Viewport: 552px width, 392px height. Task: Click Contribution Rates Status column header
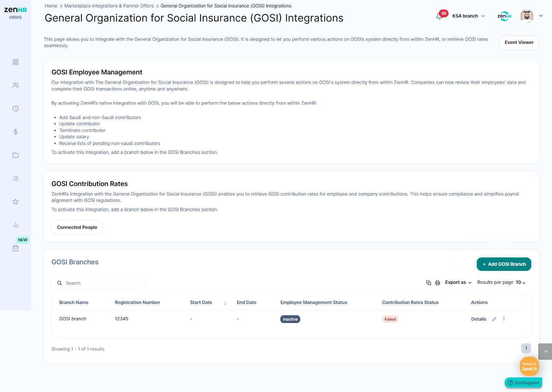click(x=410, y=303)
